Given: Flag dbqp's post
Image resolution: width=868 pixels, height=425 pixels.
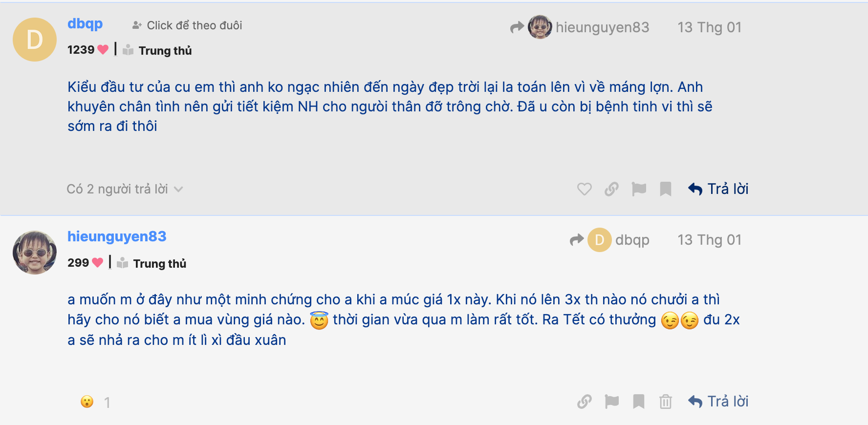Looking at the screenshot, I should (x=638, y=189).
